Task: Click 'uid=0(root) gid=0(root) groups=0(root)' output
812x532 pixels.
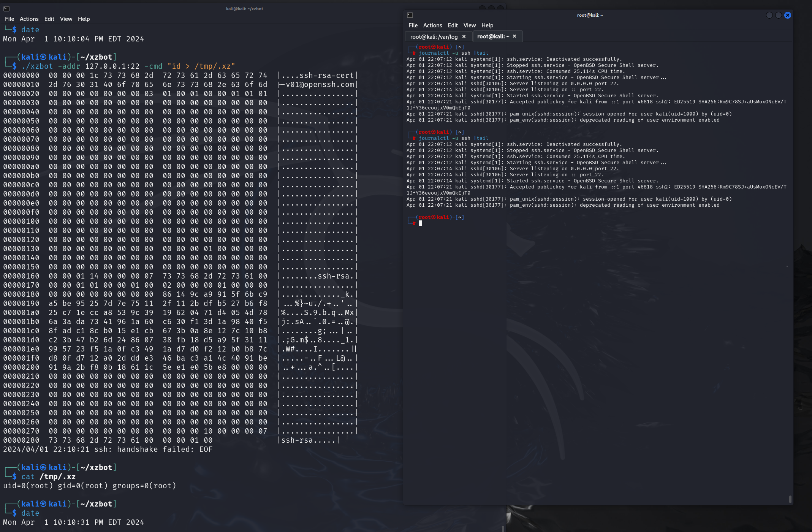Action: [x=90, y=486]
